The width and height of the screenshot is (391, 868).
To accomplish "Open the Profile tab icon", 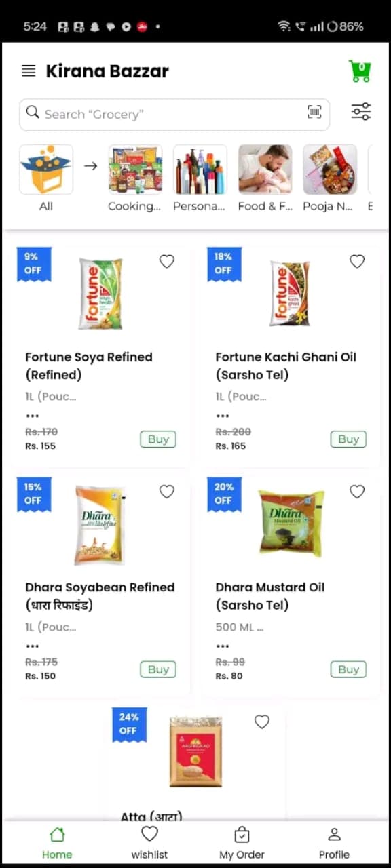I will click(x=334, y=834).
